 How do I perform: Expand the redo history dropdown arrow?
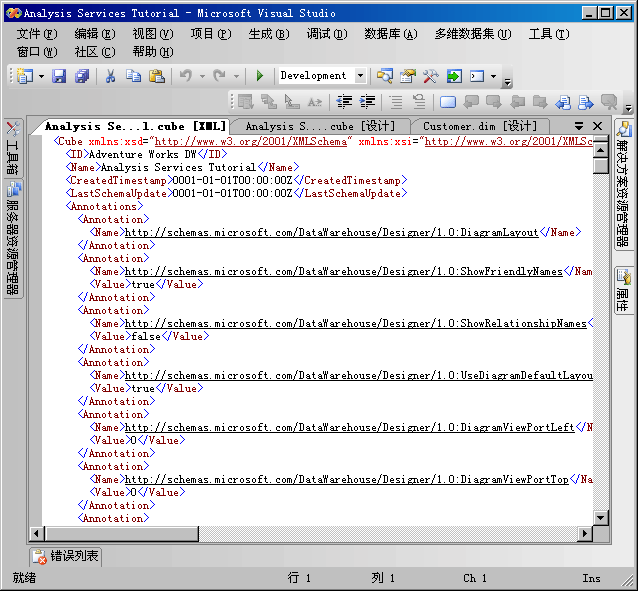coord(236,76)
